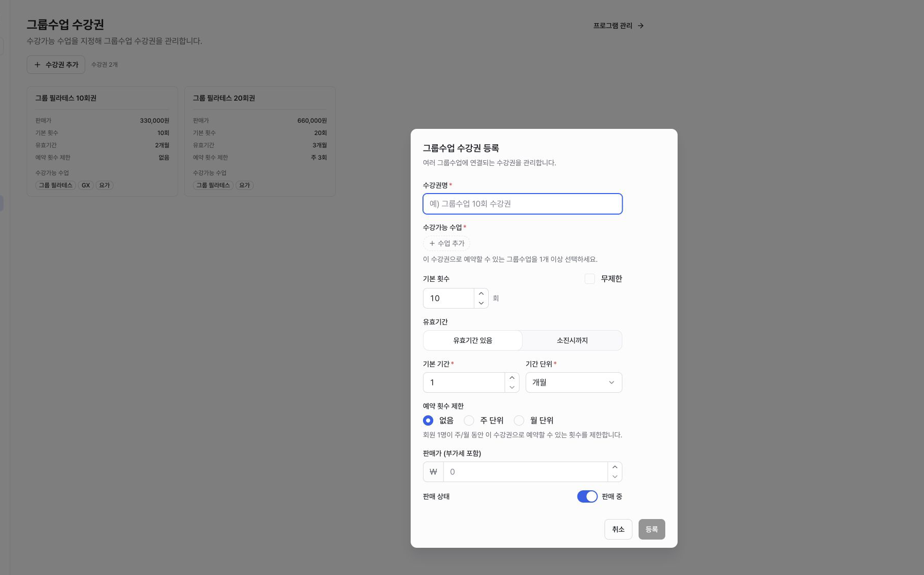Viewport: 924px width, 575px height.
Task: Focus the 수강권명 text field
Action: [x=523, y=204]
